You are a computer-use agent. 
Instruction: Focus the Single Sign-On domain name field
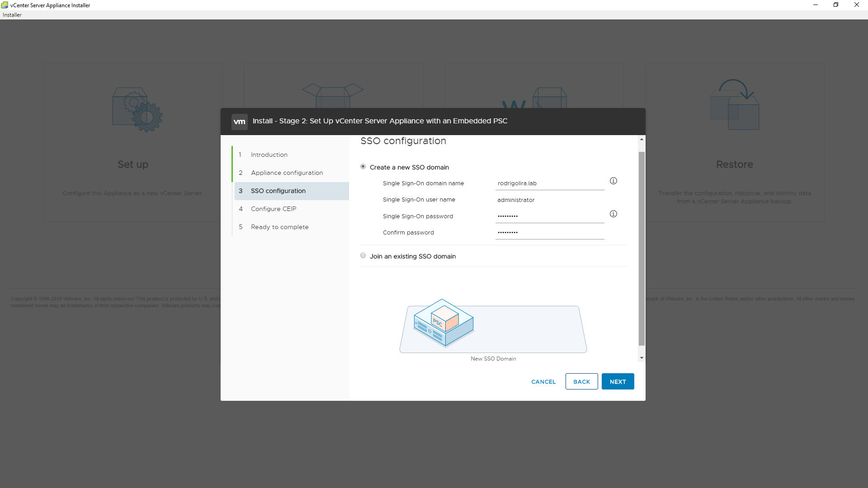pos(550,183)
